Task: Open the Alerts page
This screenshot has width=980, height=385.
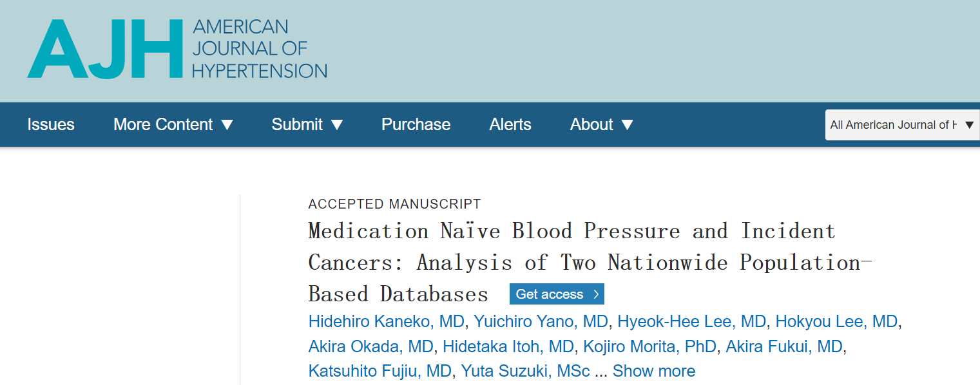Action: [x=510, y=124]
